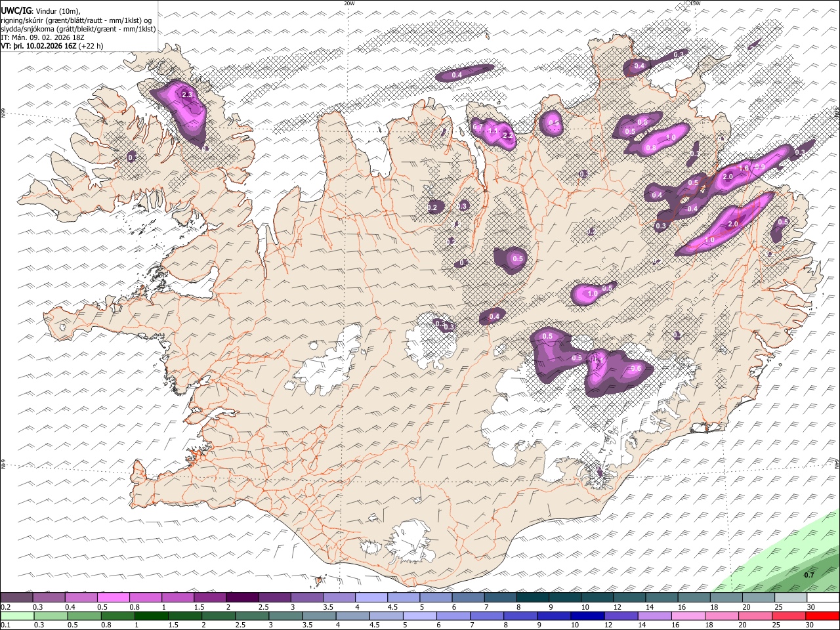Select the 'slydda/snjókoma (grátt/bleikt/grænt - mm/1klst)' line
840x630 pixels.
tap(78, 29)
